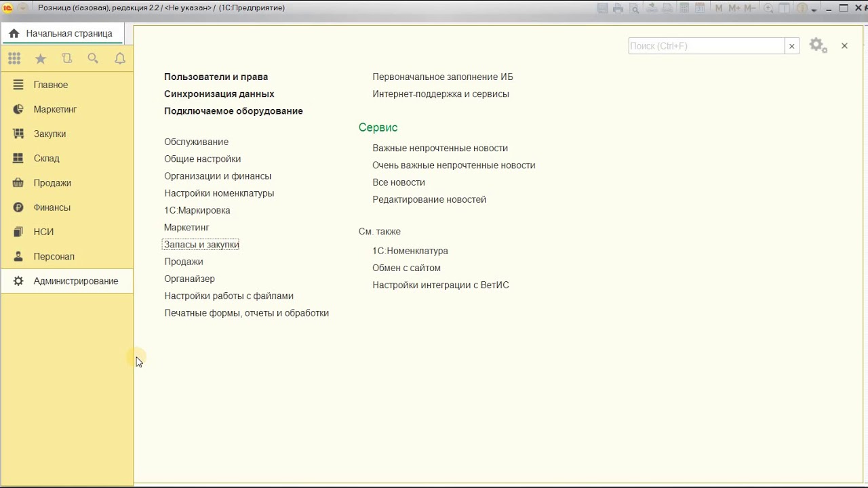
Task: Open Интернет-поддержка и сервисы
Action: [441, 94]
